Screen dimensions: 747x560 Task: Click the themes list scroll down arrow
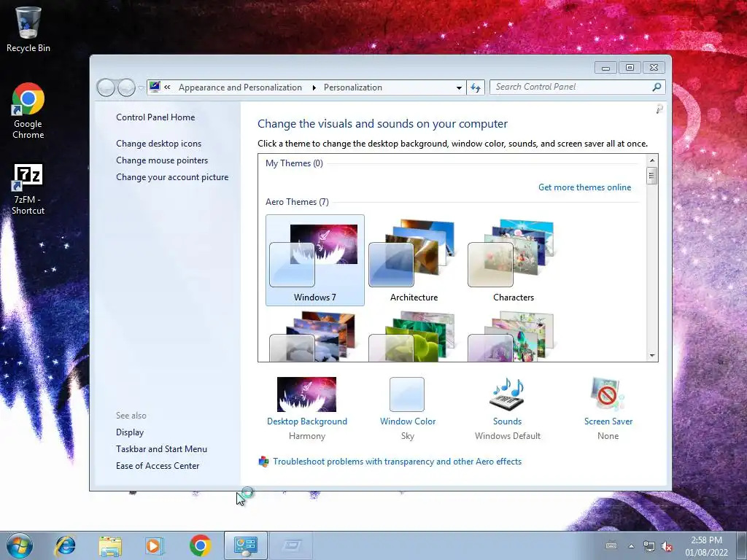(651, 355)
